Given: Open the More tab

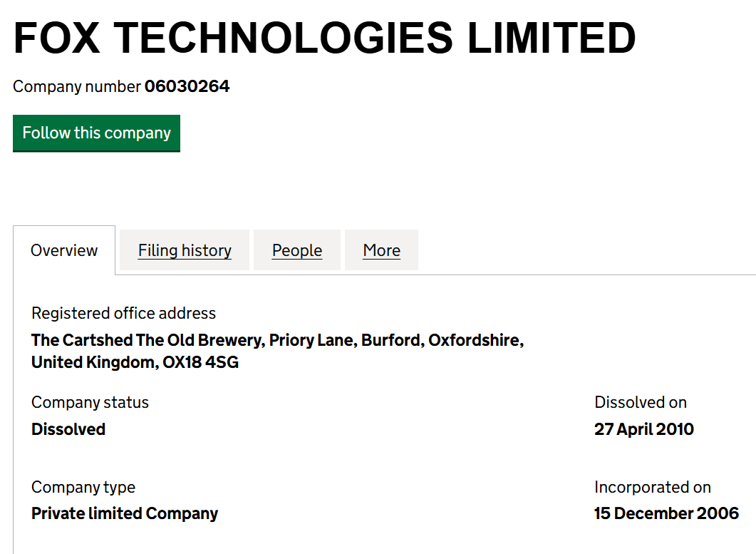Looking at the screenshot, I should (x=381, y=250).
